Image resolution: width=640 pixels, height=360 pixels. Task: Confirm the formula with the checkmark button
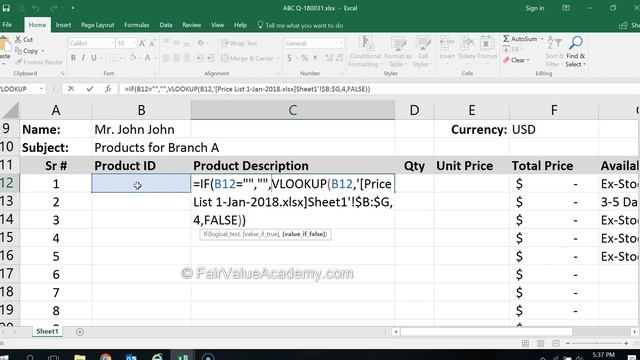coord(89,89)
